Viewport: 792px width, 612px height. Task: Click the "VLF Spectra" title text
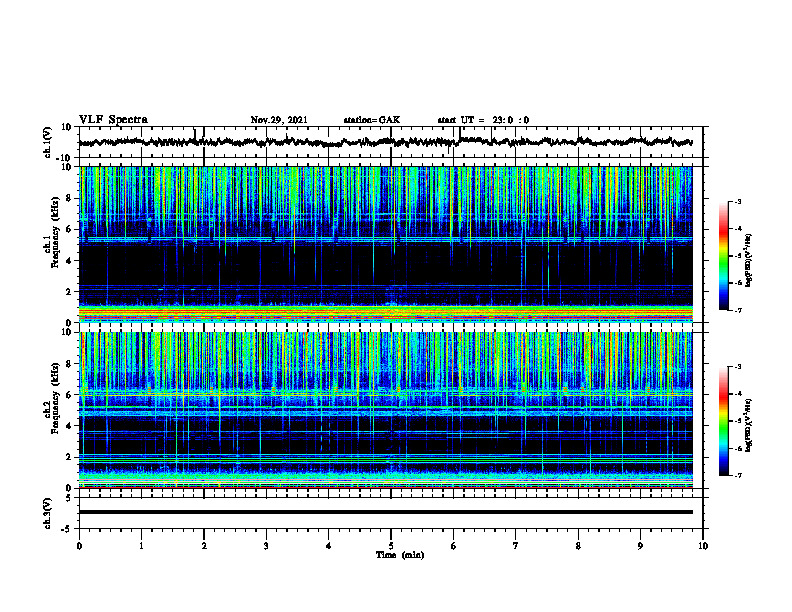click(x=113, y=119)
